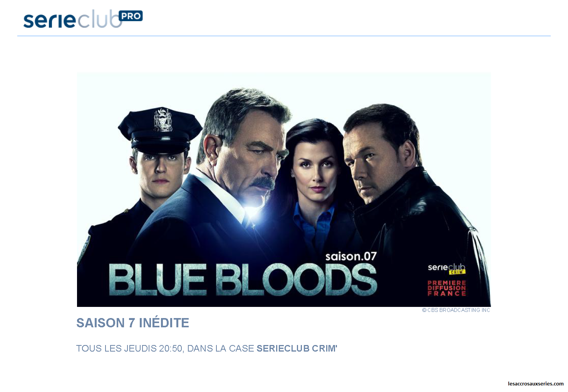Click the BLUE BLOODS title text
Image resolution: width=568 pixels, height=392 pixels.
[243, 280]
